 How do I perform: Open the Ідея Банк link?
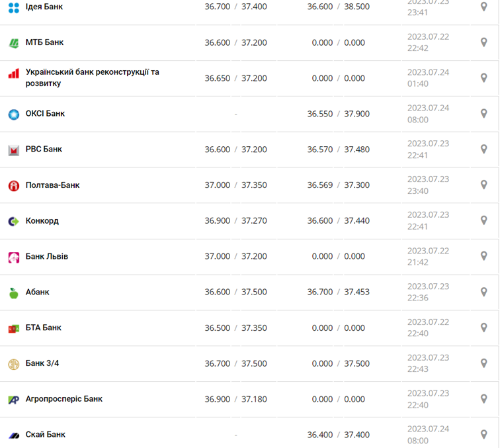click(x=44, y=7)
